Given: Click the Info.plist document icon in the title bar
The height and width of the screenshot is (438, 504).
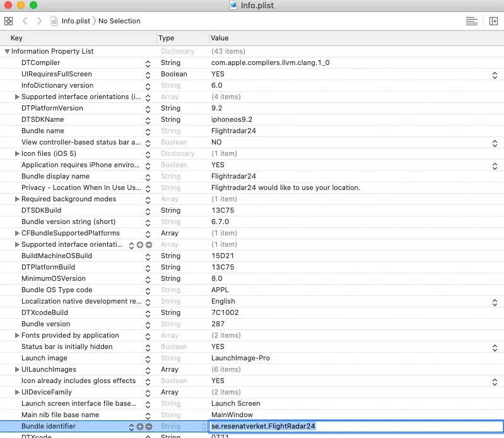Looking at the screenshot, I should (x=233, y=5).
